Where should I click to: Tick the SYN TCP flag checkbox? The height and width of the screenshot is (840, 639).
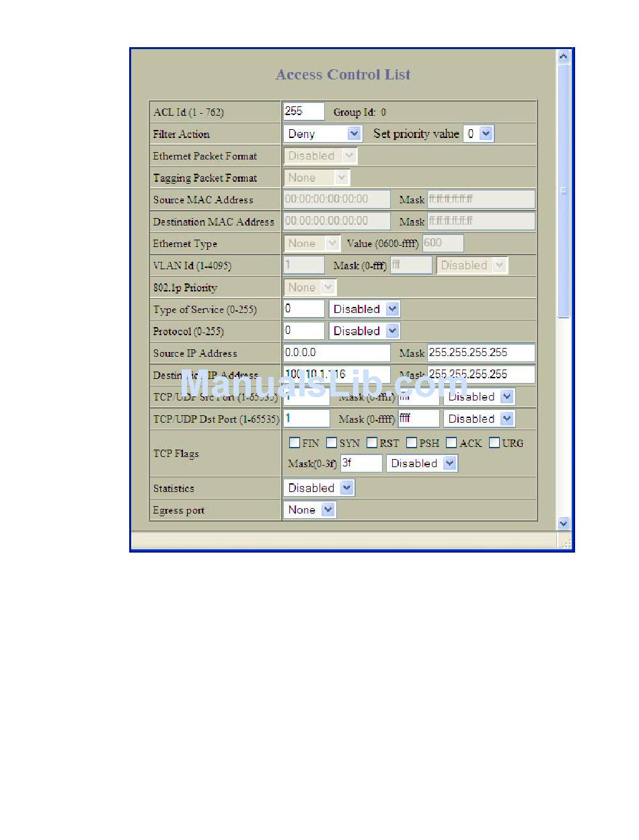(332, 443)
